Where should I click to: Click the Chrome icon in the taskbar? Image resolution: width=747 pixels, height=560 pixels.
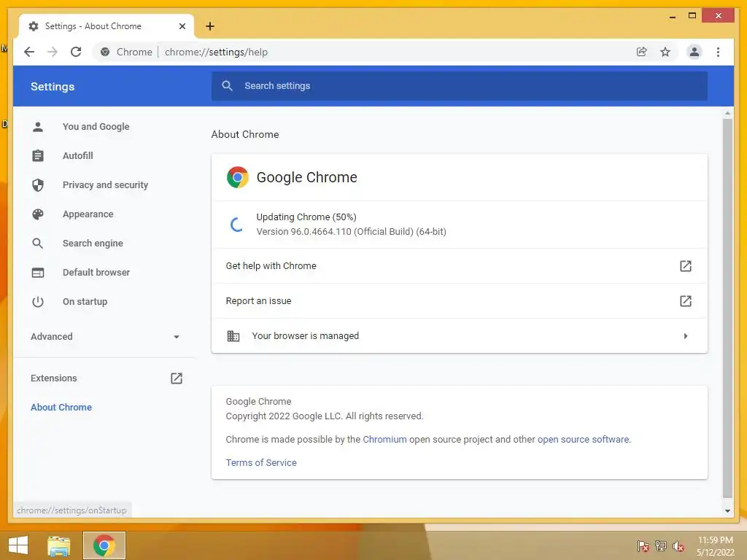click(x=104, y=545)
